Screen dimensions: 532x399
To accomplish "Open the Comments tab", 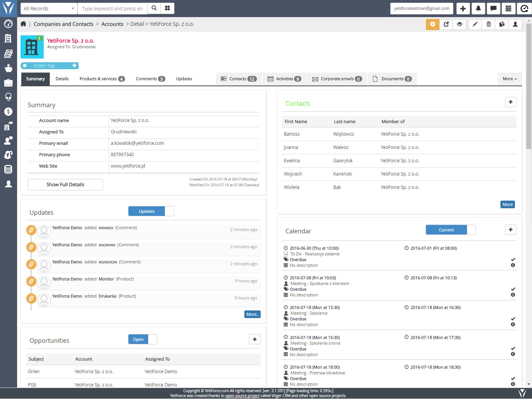I will click(150, 79).
